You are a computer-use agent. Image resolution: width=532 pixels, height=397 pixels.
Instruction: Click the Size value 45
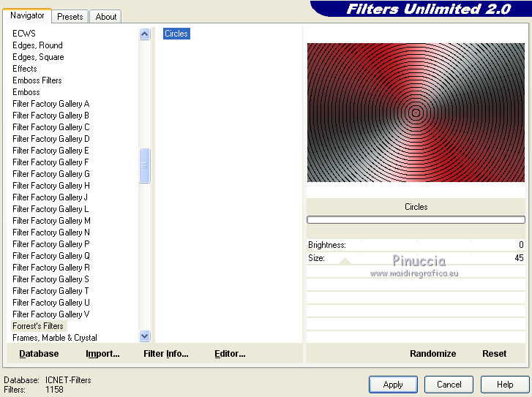click(519, 258)
